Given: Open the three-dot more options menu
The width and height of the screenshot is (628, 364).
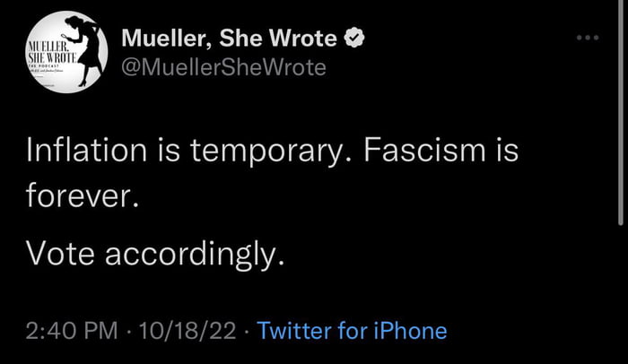Looking at the screenshot, I should pos(586,39).
